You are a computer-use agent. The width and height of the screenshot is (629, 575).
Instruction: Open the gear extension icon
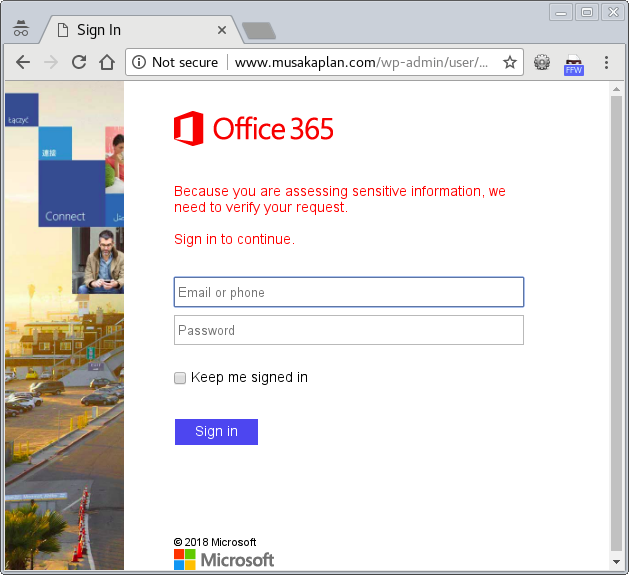coord(542,62)
